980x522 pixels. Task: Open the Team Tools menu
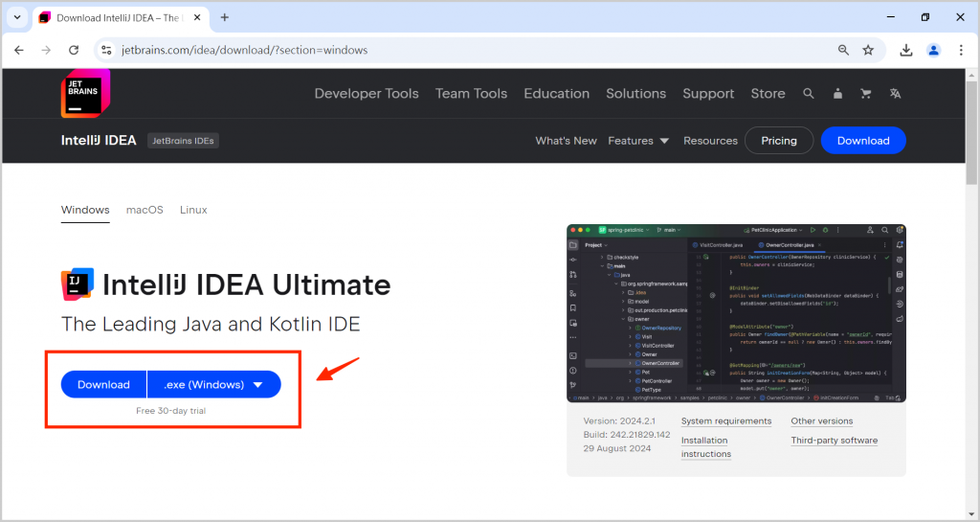471,94
